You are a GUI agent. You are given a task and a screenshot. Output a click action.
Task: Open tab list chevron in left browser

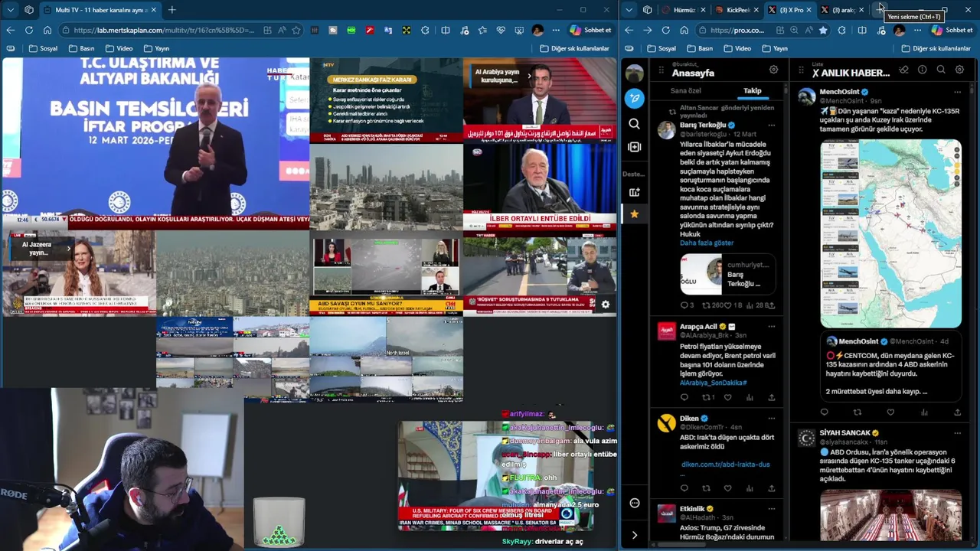tap(10, 10)
